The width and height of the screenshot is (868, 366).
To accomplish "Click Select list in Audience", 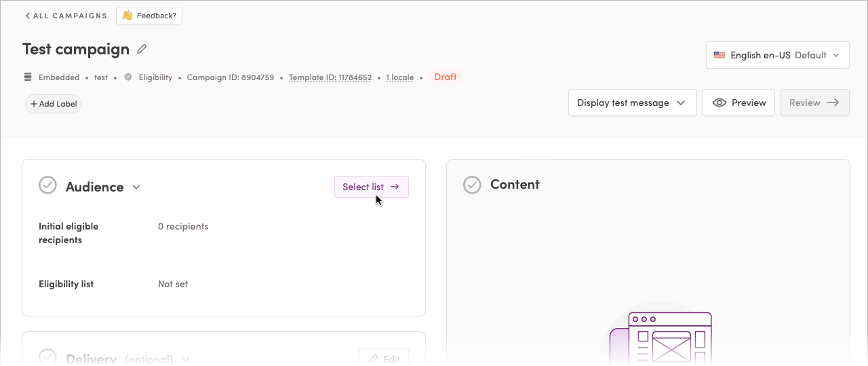I will [372, 187].
